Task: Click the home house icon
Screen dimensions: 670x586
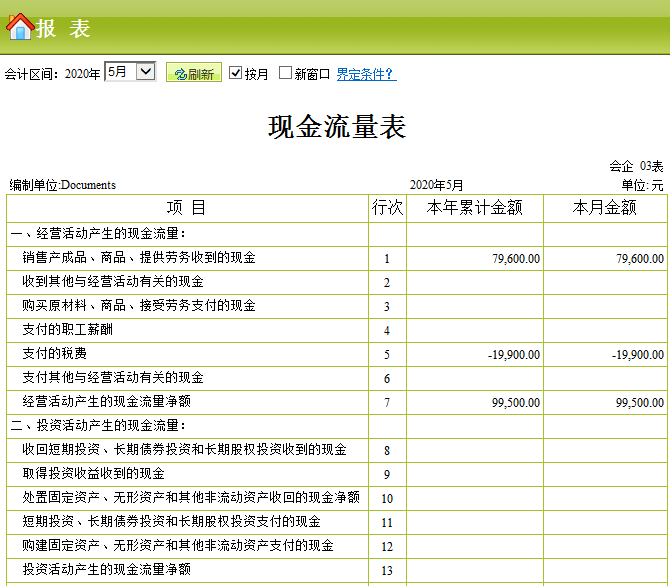Action: click(20, 27)
